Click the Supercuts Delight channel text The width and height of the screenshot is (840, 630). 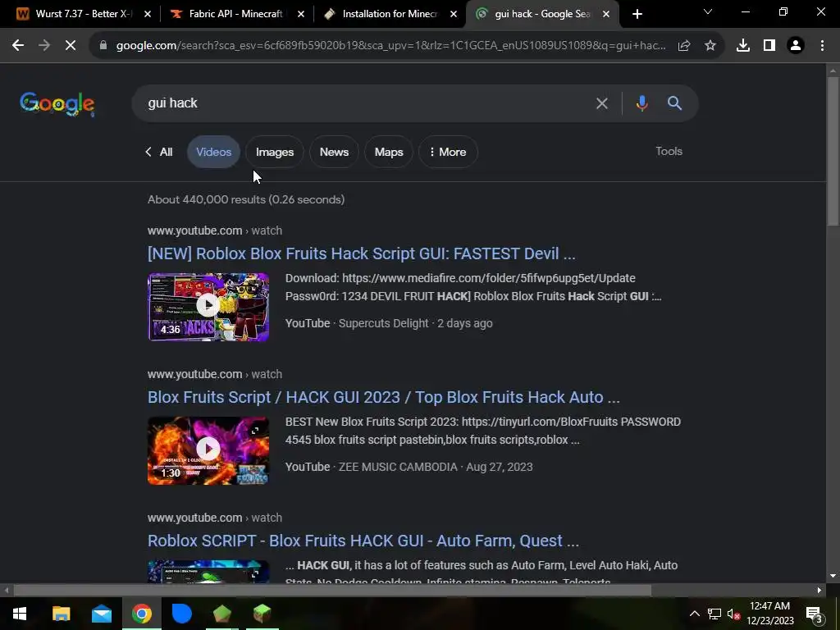(384, 323)
